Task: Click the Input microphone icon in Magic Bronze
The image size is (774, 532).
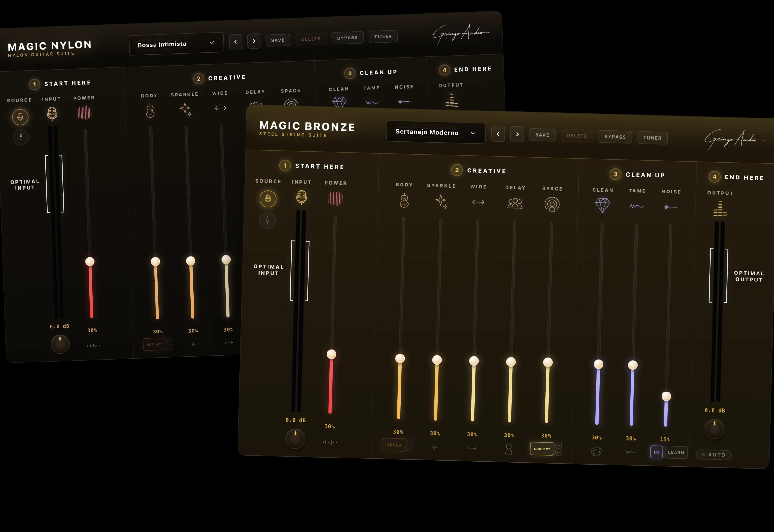Action: click(x=302, y=197)
